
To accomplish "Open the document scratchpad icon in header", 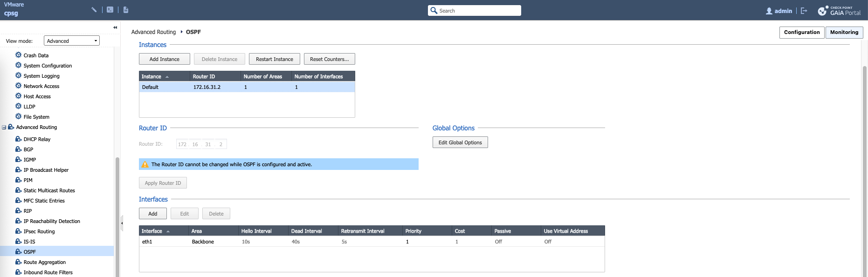I will point(126,10).
